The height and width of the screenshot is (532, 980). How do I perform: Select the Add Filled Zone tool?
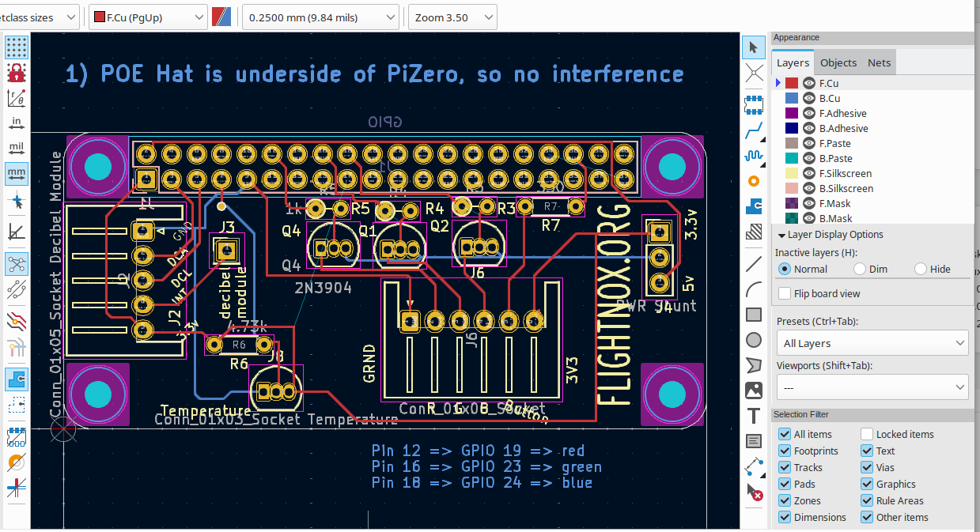pos(754,206)
